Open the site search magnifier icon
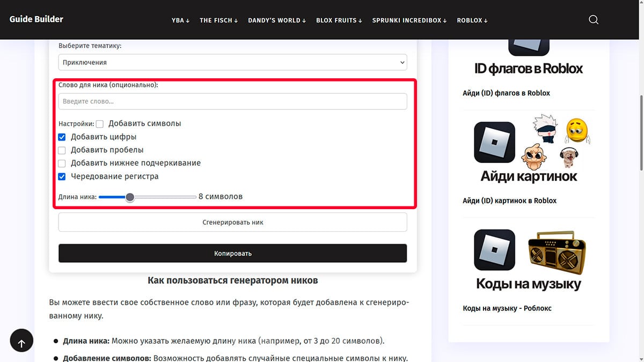The width and height of the screenshot is (644, 362). tap(593, 20)
